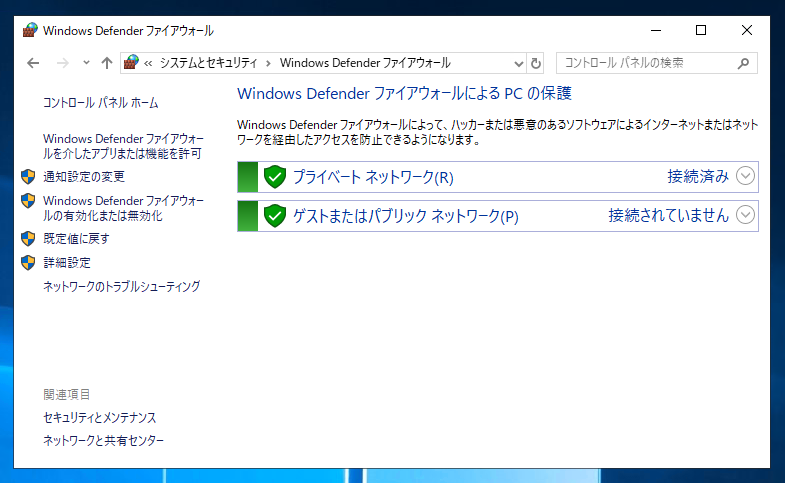Close the firewall window
The image size is (785, 483).
click(x=746, y=31)
